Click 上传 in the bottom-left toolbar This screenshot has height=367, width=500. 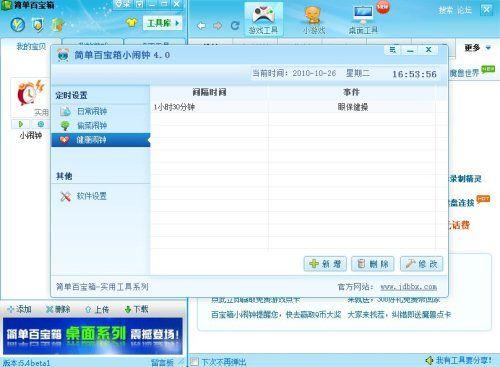(97, 309)
